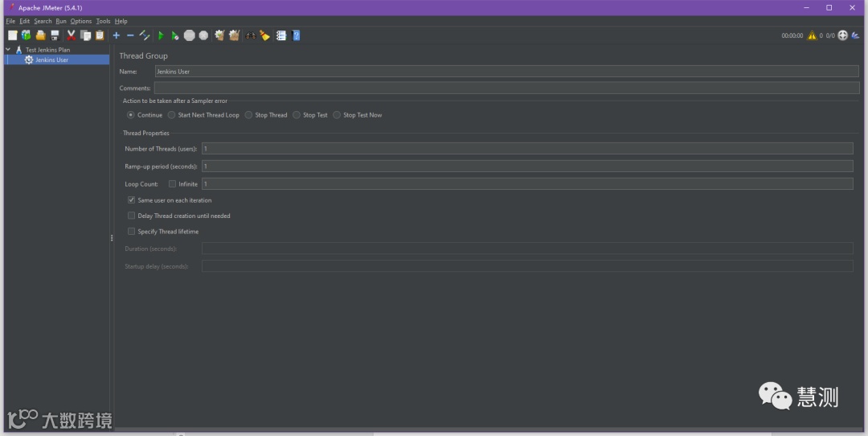This screenshot has height=436, width=868.
Task: Click the Start no pauses icon
Action: (175, 35)
